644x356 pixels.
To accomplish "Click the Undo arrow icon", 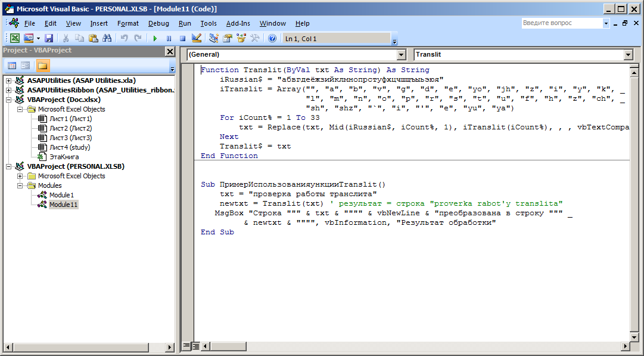I will 124,38.
